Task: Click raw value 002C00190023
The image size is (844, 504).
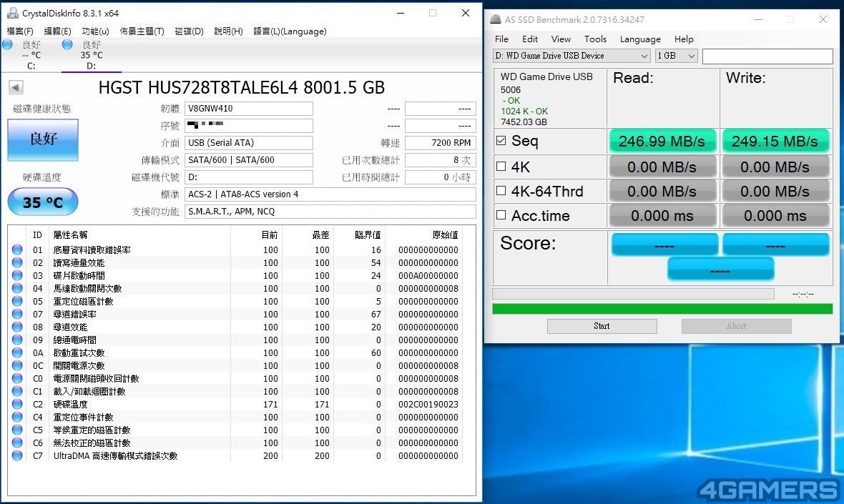Action: pos(428,404)
